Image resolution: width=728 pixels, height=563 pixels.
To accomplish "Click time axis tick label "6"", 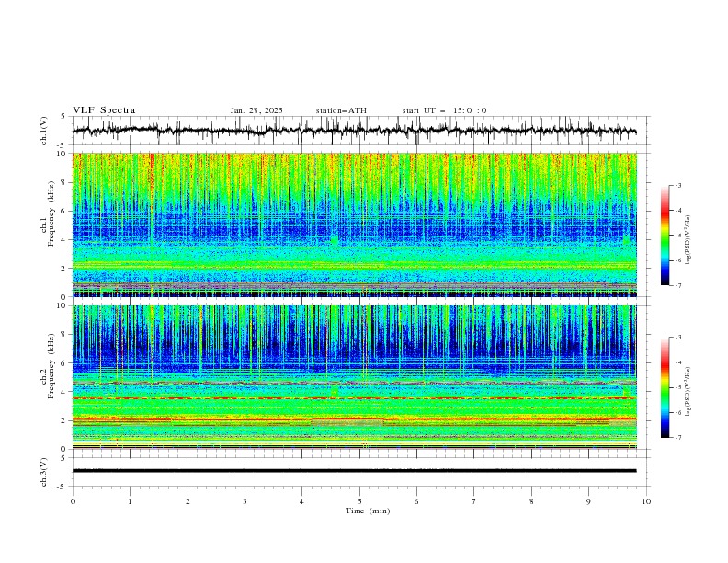I will click(416, 501).
